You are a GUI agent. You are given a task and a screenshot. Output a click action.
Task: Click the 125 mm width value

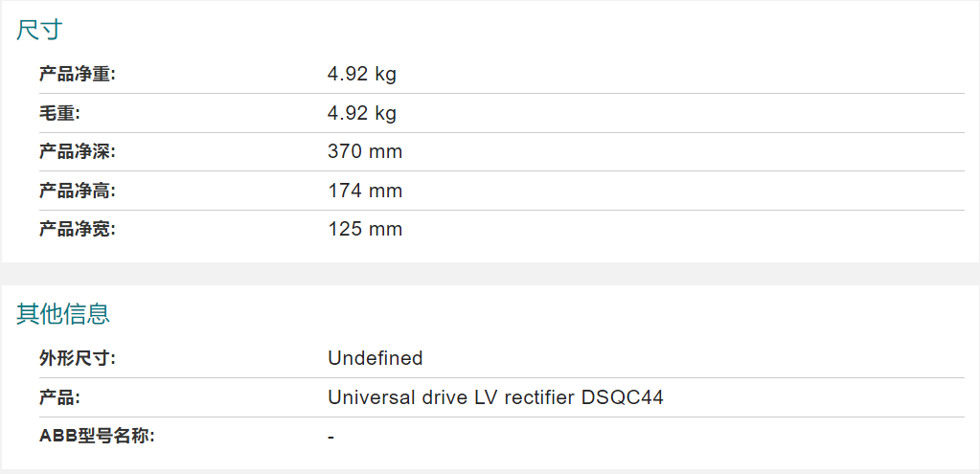[365, 229]
